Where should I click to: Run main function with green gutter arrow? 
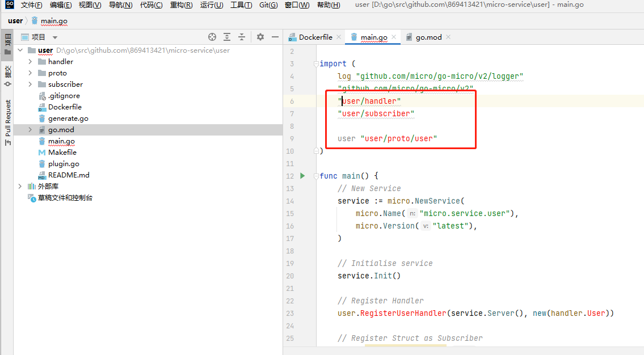(302, 176)
